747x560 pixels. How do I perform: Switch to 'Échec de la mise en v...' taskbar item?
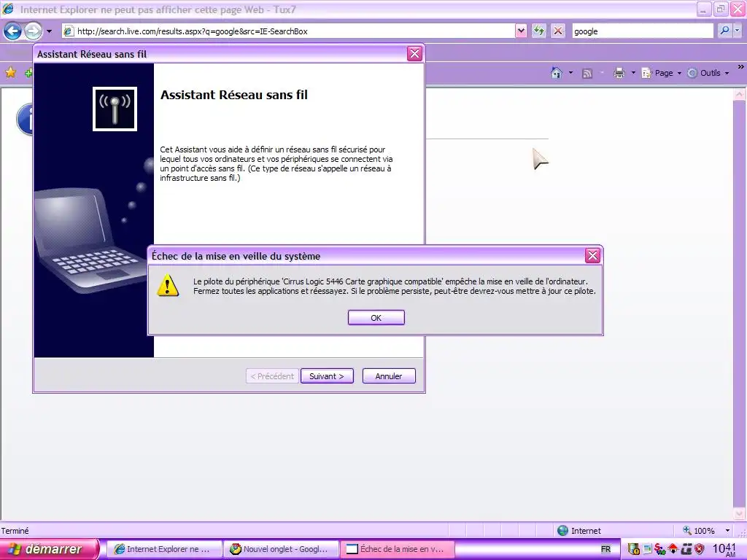click(x=398, y=549)
